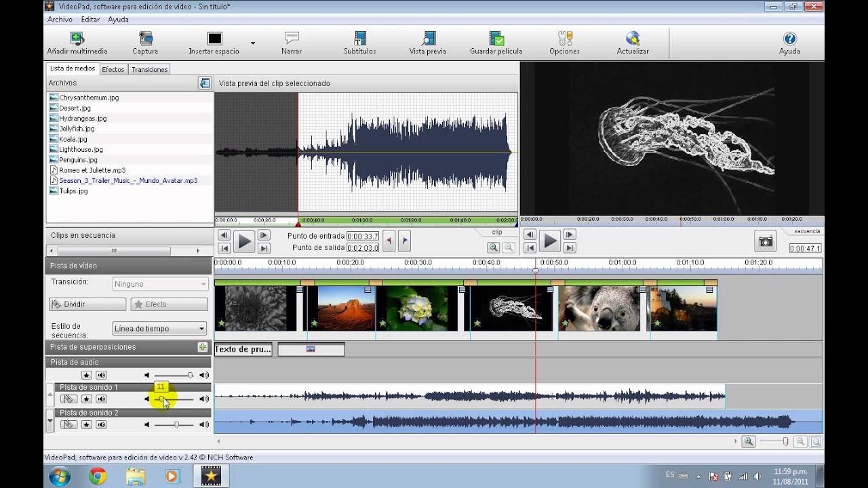This screenshot has width=868, height=488.
Task: Play the selected clip preview
Action: click(x=244, y=241)
